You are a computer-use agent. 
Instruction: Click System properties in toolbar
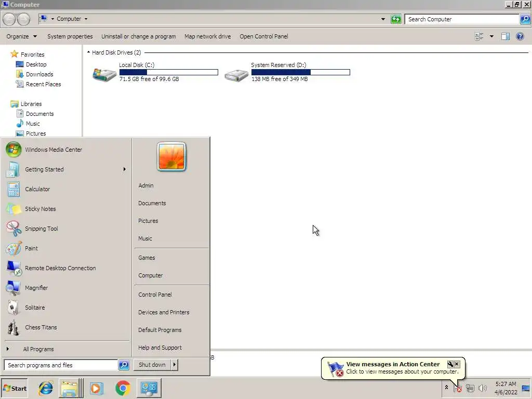pyautogui.click(x=70, y=36)
